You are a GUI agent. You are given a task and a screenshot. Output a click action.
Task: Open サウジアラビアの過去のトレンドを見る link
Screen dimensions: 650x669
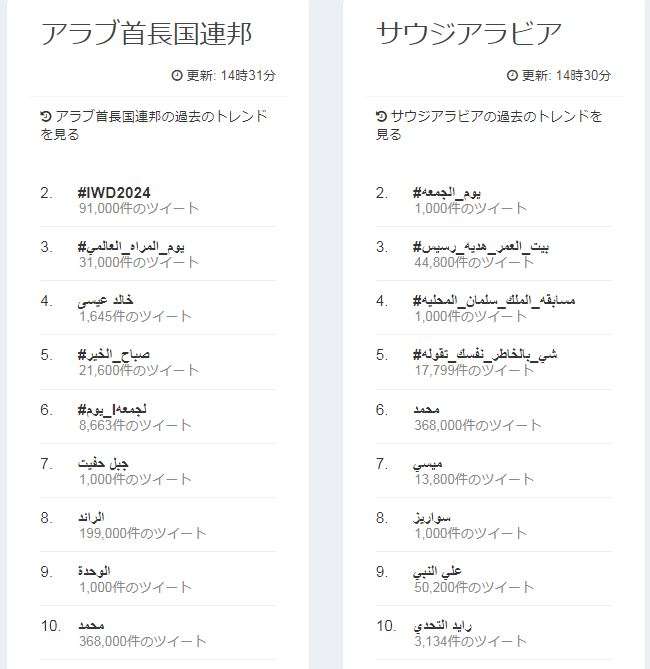489,125
